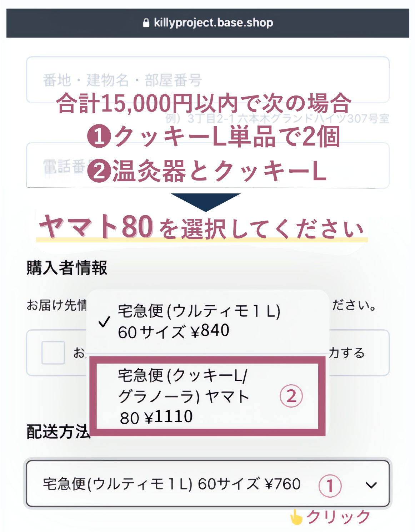Expand the shipping method chevron arrow
This screenshot has width=415, height=532.
[371, 485]
